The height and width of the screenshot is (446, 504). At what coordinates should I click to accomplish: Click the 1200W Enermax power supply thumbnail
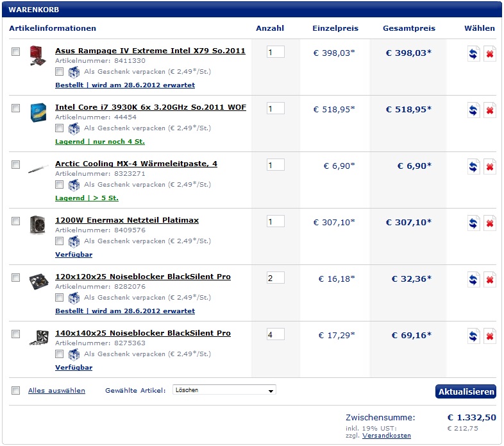38,225
